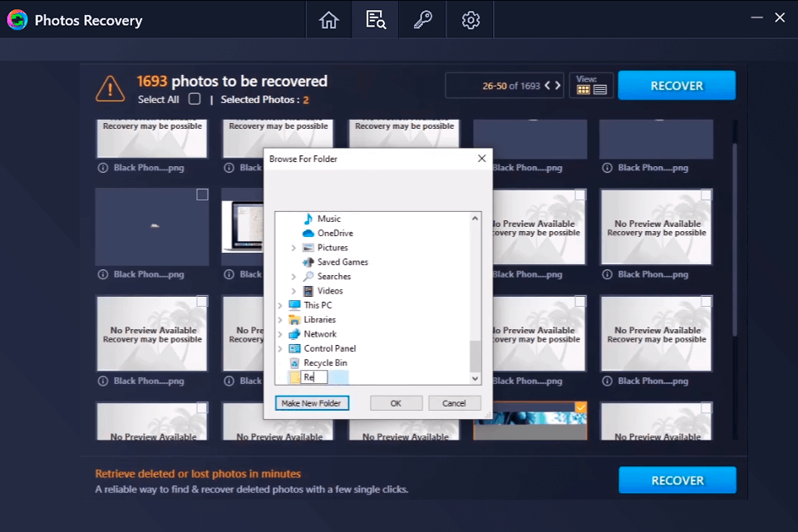Select OneDrive in folder tree
Screen dimensions: 798x532
335,233
